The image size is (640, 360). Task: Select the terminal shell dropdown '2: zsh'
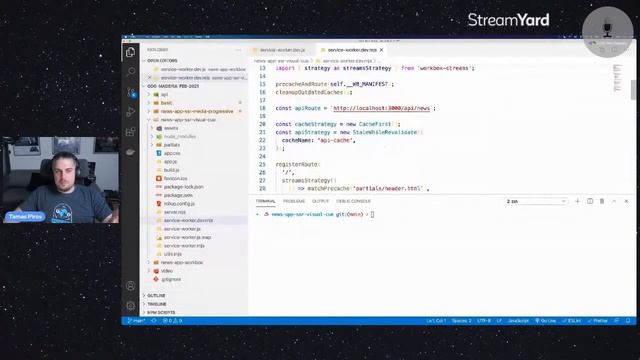point(536,201)
